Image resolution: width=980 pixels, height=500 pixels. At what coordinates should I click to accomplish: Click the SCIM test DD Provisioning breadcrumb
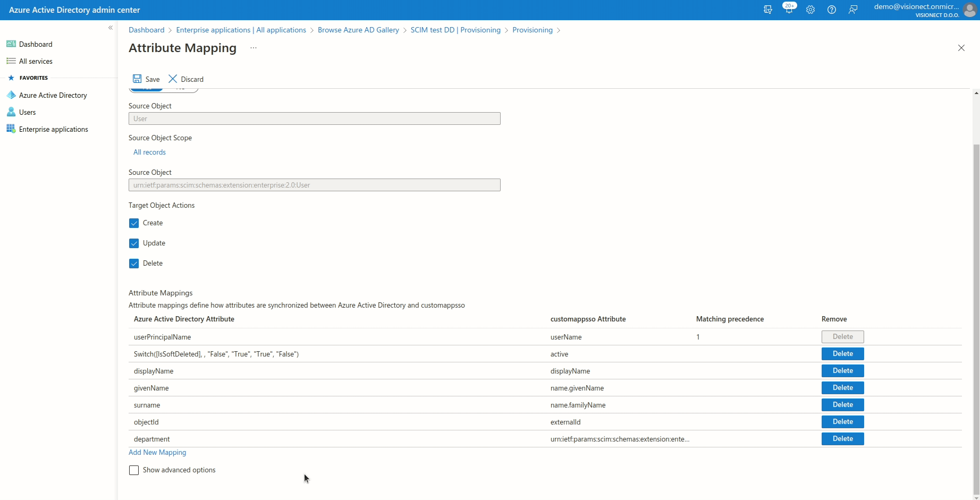455,30
